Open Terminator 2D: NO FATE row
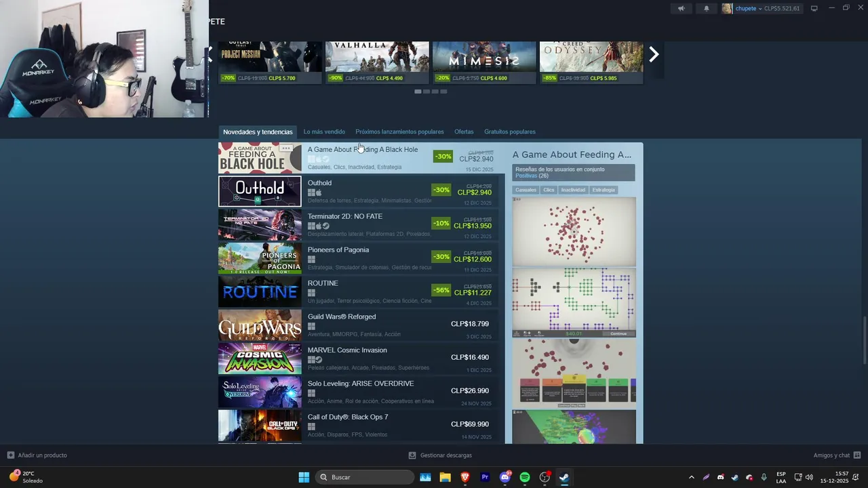Viewport: 868px width, 488px height. 358,224
